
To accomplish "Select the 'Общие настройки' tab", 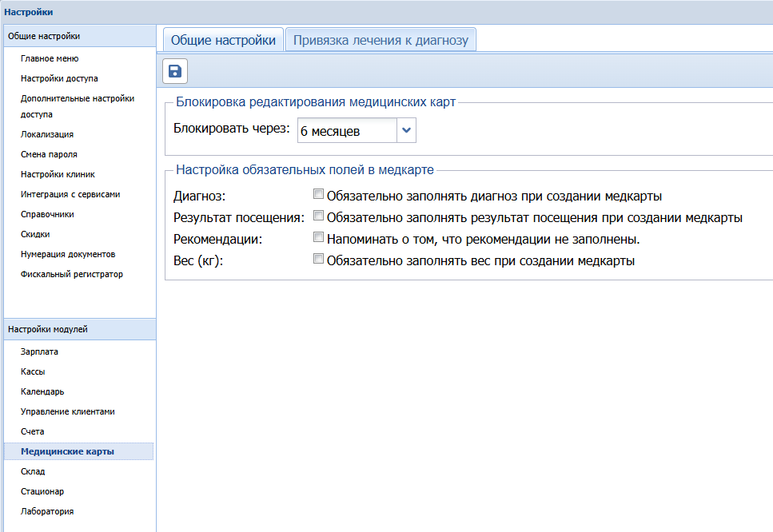I will 223,40.
